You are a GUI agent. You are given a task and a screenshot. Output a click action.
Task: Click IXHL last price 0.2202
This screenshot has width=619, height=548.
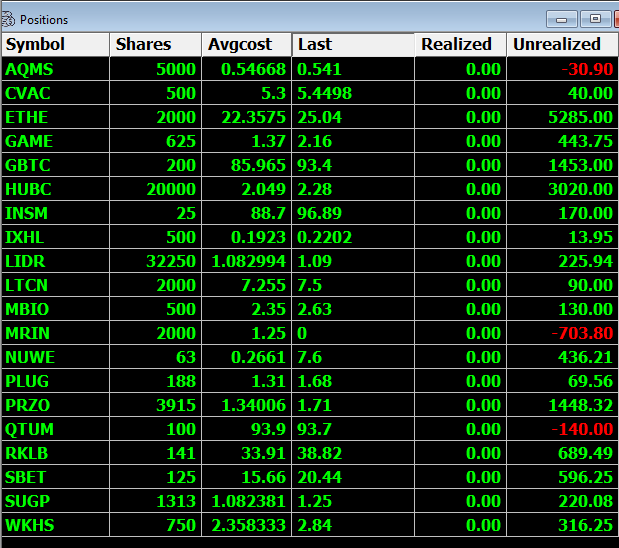(324, 237)
